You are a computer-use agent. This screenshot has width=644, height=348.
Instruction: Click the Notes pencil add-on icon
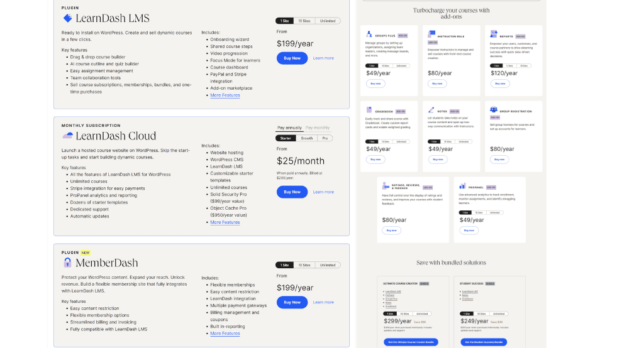(431, 109)
